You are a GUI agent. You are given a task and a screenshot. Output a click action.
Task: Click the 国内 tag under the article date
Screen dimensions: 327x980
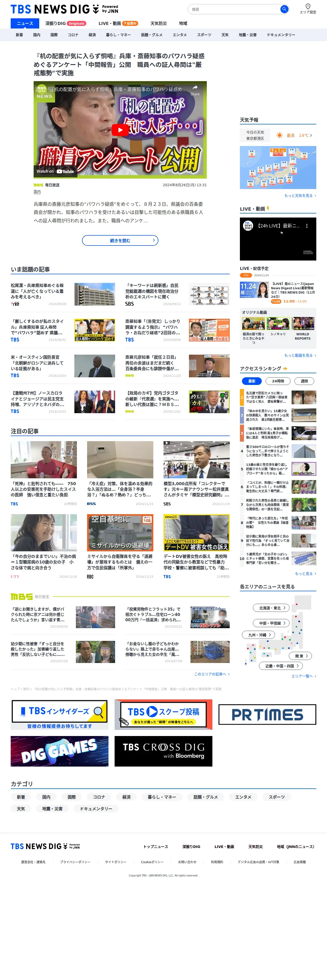coord(37,192)
